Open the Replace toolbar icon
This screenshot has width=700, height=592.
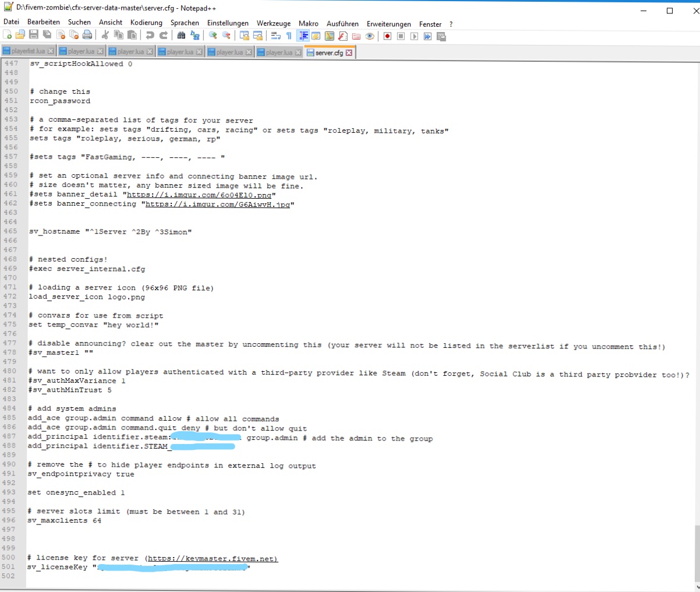(195, 36)
